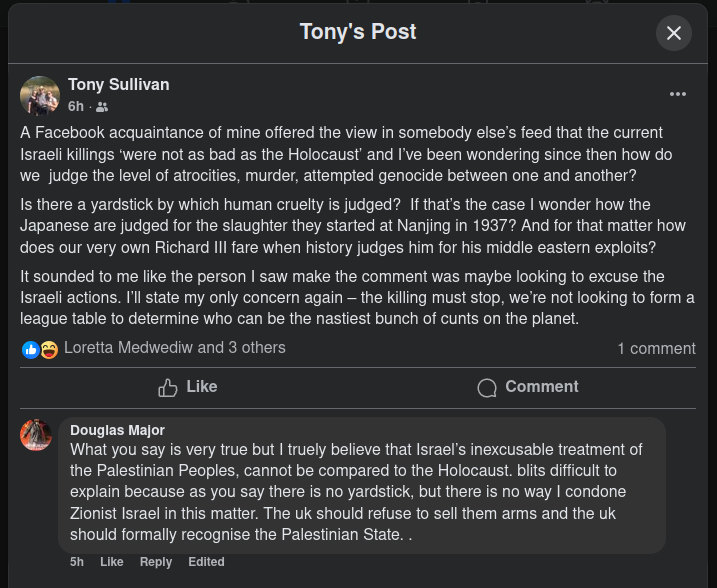Screen dimensions: 717x588
Task: Click the blue thumbs-up reaction icon
Action: coord(31,350)
